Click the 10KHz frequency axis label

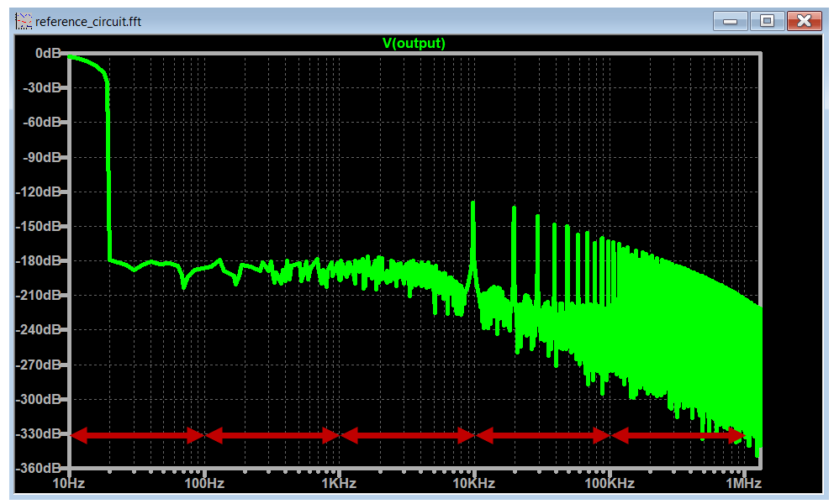(473, 484)
